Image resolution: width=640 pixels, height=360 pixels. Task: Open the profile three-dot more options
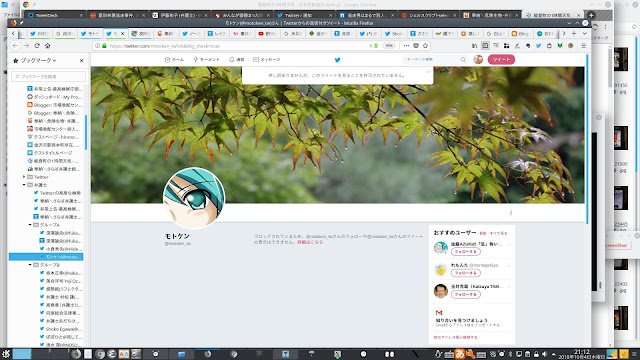click(x=511, y=213)
